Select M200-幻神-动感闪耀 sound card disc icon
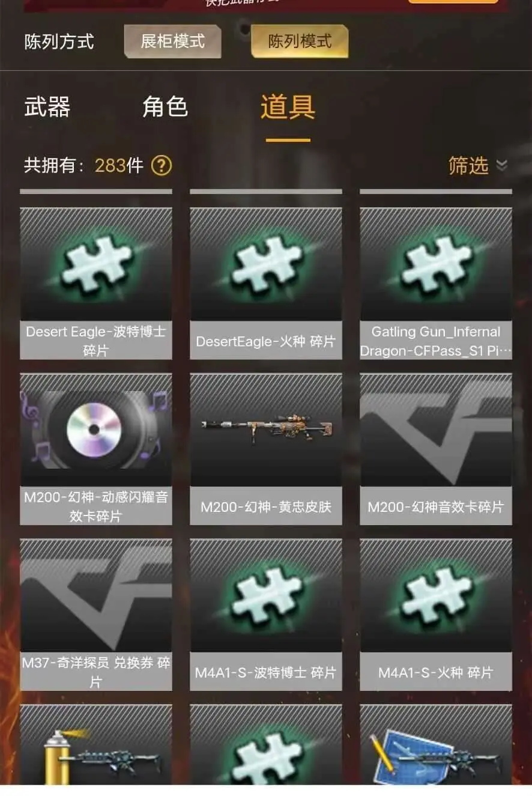The image size is (532, 796). coord(95,430)
